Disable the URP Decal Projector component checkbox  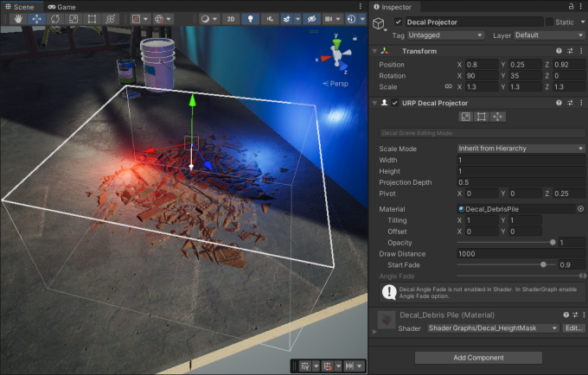395,103
